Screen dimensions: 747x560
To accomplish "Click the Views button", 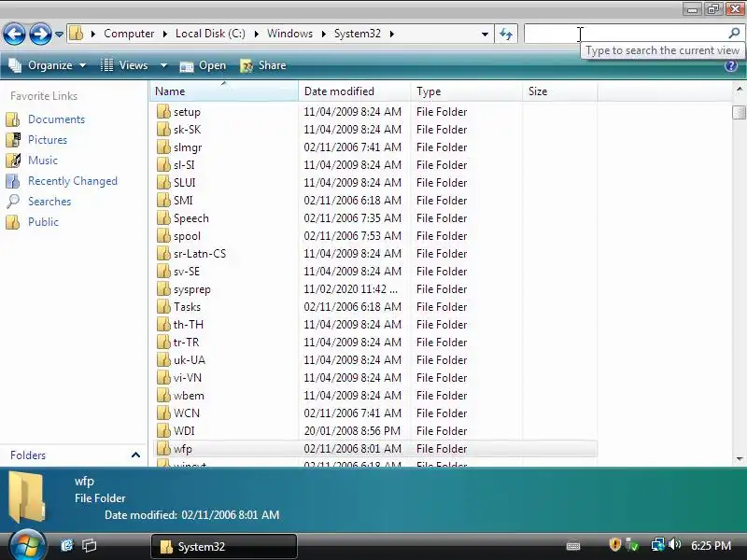I will point(125,65).
